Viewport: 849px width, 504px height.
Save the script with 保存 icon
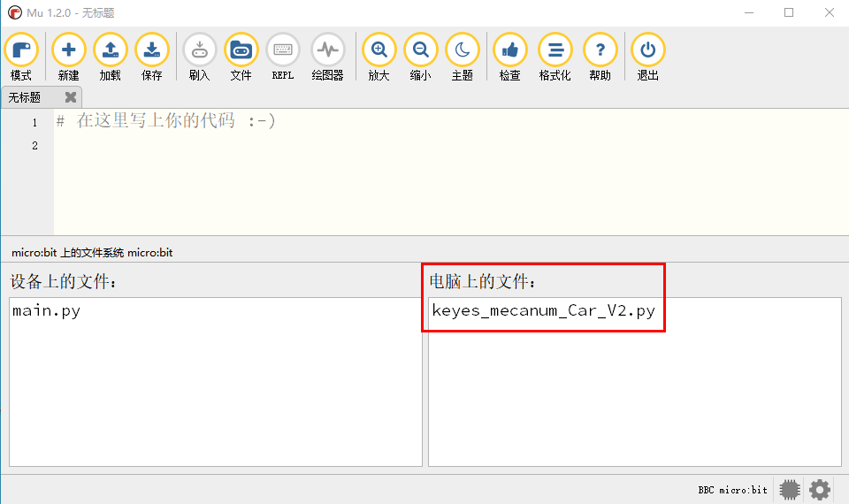pyautogui.click(x=151, y=57)
